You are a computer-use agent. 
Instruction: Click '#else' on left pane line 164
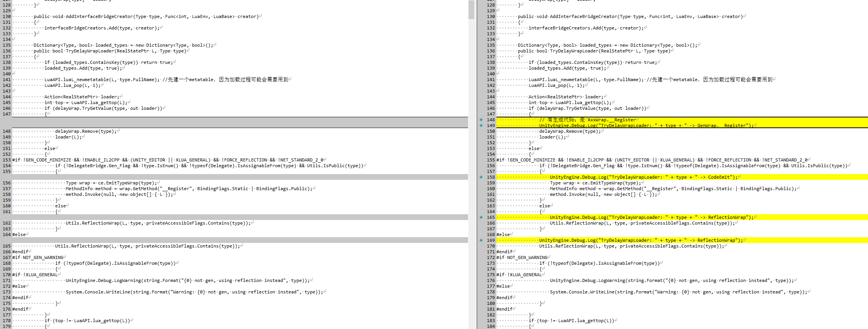click(x=19, y=235)
